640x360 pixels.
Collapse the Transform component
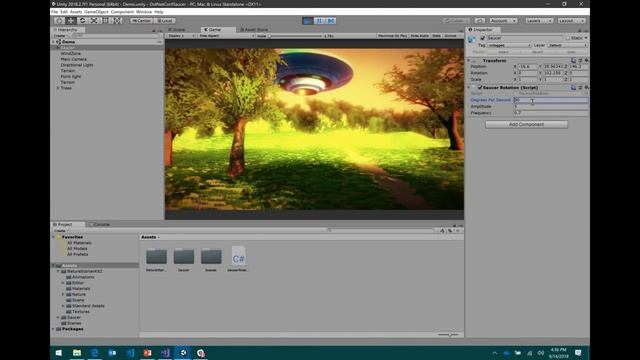[x=469, y=60]
